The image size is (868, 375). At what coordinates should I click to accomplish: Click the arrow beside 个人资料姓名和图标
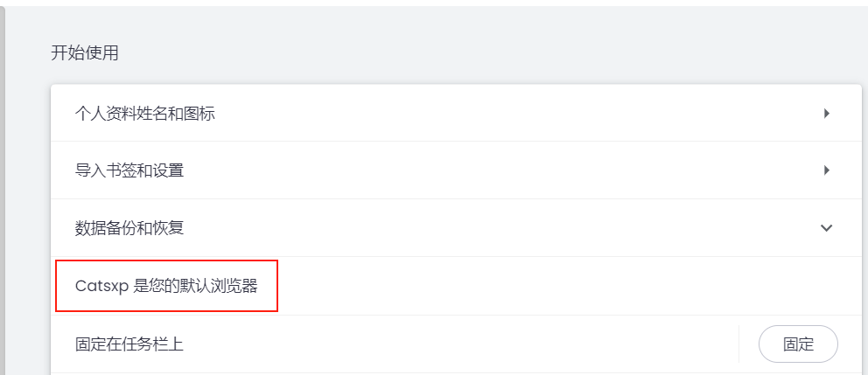tap(827, 113)
